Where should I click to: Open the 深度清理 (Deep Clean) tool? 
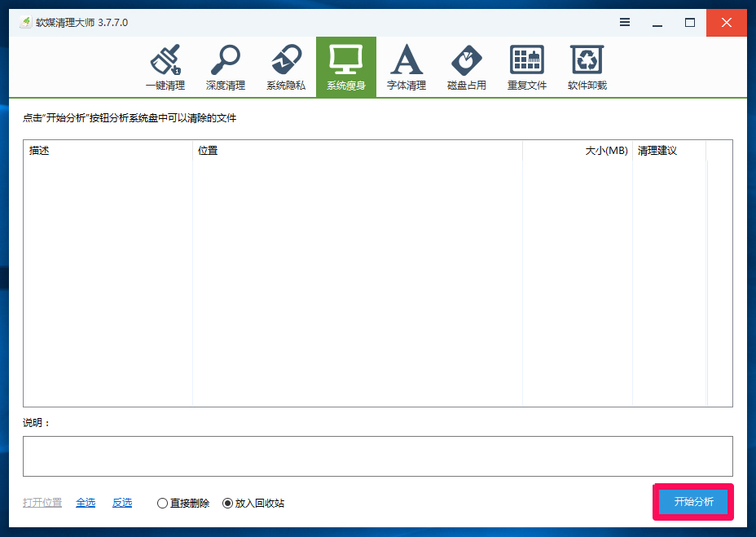[x=226, y=67]
